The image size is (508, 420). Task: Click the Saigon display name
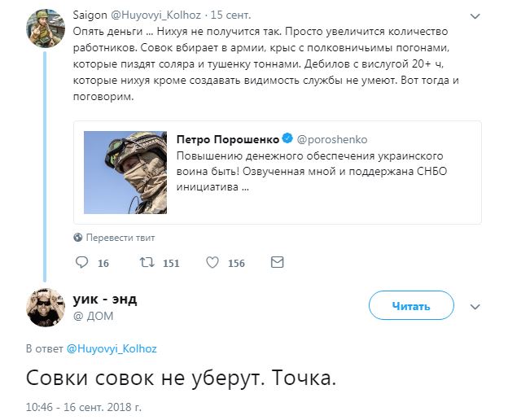[x=90, y=15]
